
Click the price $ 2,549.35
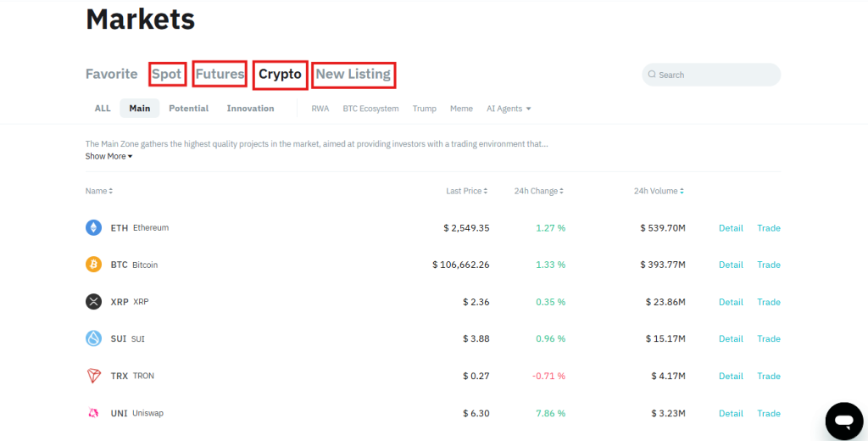point(466,227)
